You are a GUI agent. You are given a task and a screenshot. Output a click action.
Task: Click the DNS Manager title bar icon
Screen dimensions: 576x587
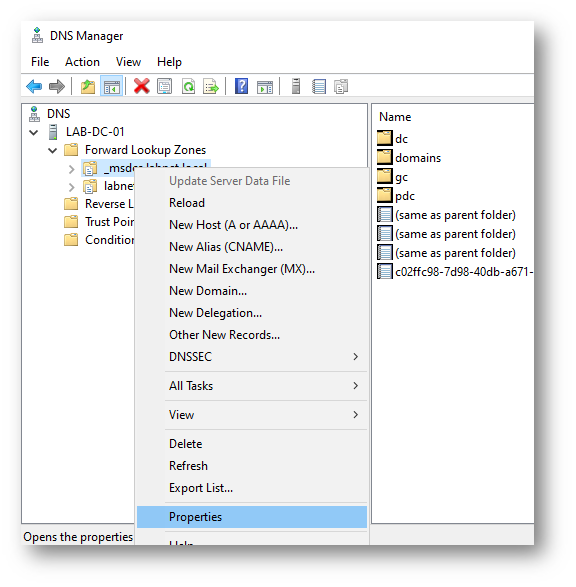click(x=37, y=36)
